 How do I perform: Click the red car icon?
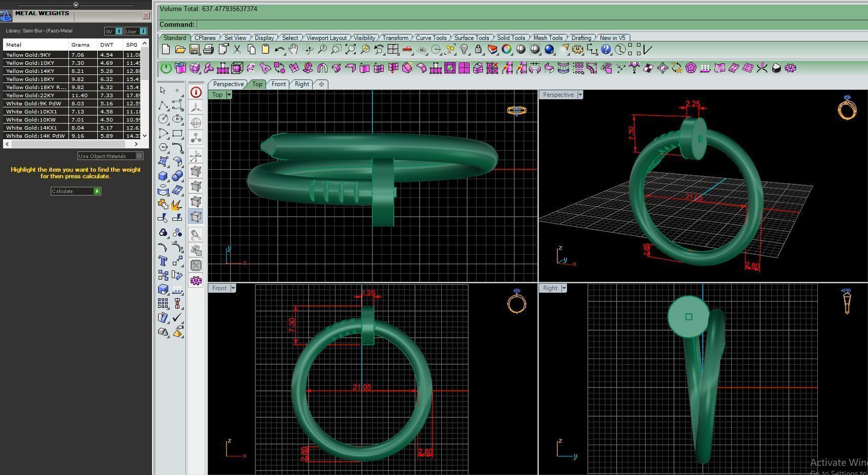407,50
